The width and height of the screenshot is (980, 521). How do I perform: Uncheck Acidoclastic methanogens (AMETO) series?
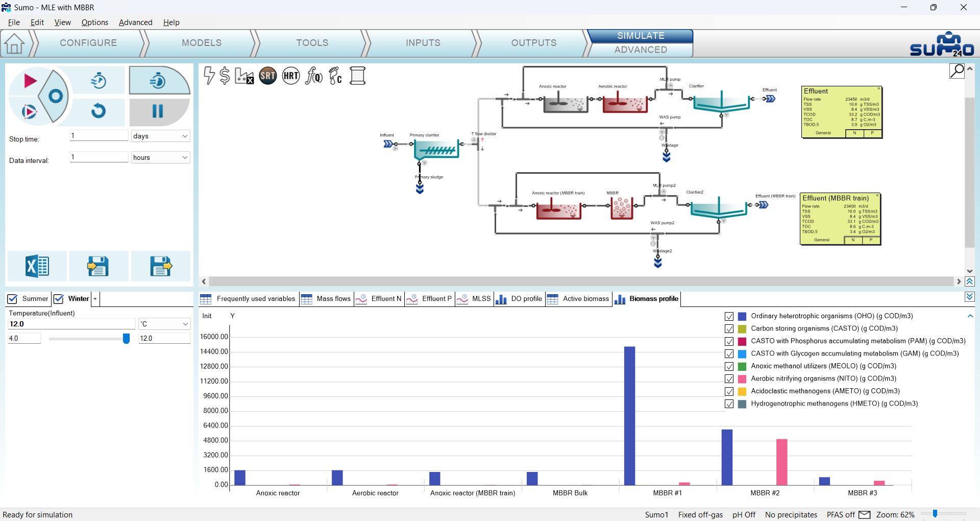point(729,391)
